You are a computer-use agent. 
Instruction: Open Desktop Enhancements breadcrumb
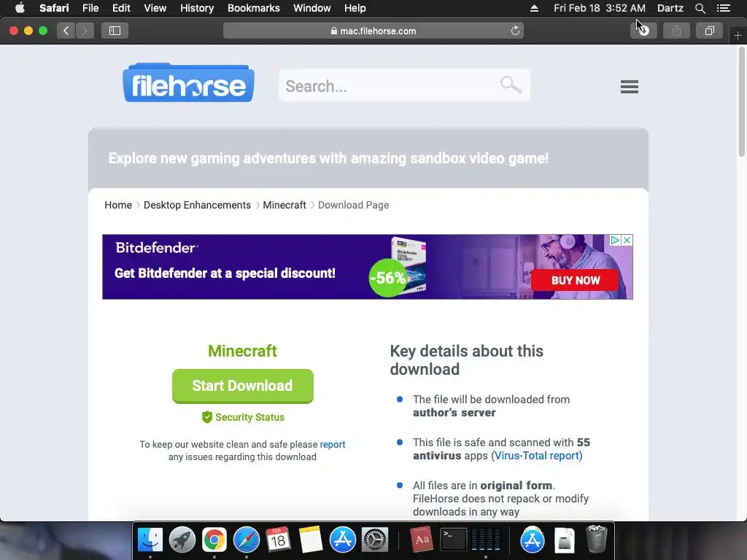(x=197, y=205)
